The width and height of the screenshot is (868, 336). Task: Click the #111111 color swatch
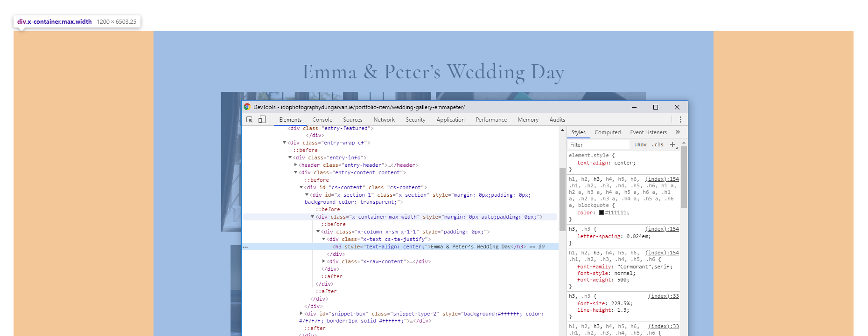click(x=602, y=213)
